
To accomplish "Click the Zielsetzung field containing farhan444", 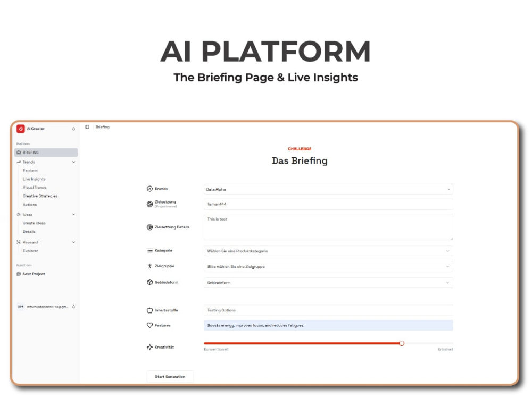I will pos(328,205).
